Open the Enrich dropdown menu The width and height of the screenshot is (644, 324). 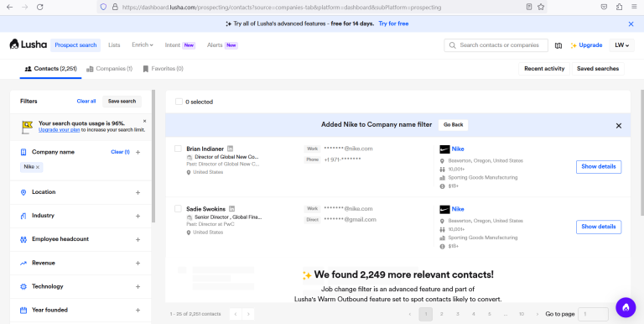pos(142,44)
